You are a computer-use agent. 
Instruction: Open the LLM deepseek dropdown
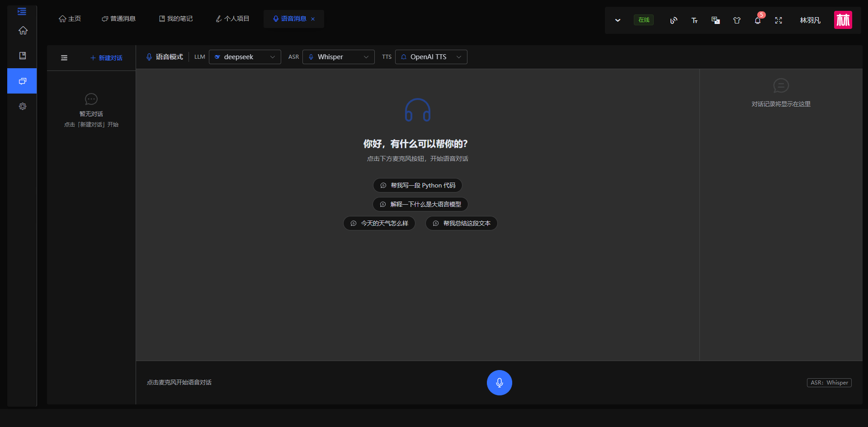pos(245,57)
